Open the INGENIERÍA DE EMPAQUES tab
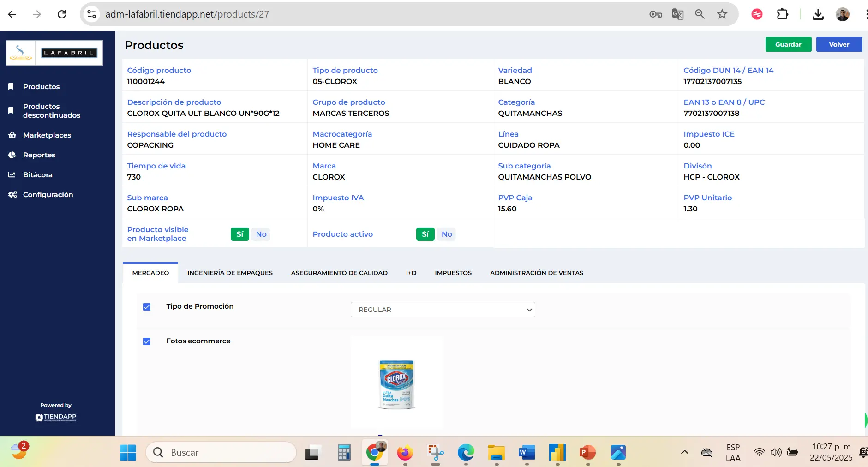Screen dimensions: 868x467 (230, 273)
